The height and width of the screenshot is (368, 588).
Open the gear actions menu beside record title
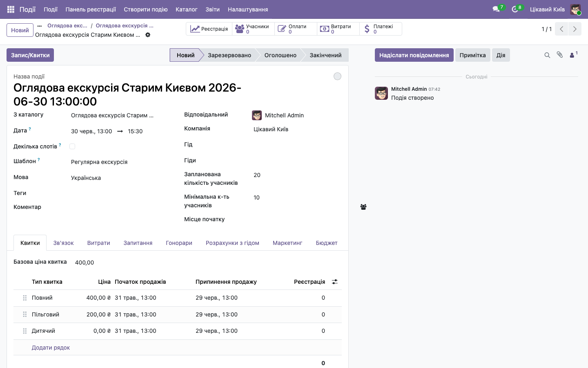(148, 35)
